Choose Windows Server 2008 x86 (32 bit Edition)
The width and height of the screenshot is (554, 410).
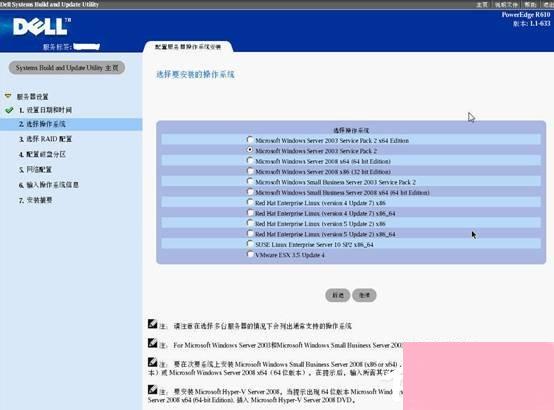pos(250,171)
